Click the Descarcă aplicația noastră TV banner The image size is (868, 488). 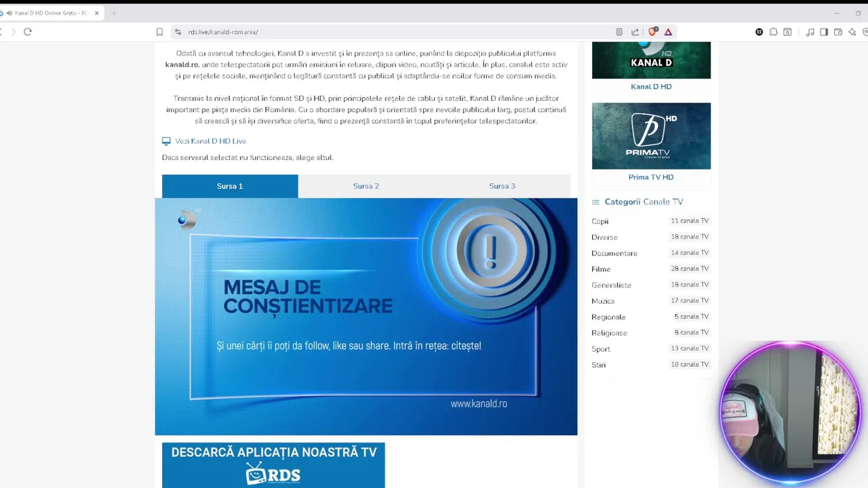273,466
